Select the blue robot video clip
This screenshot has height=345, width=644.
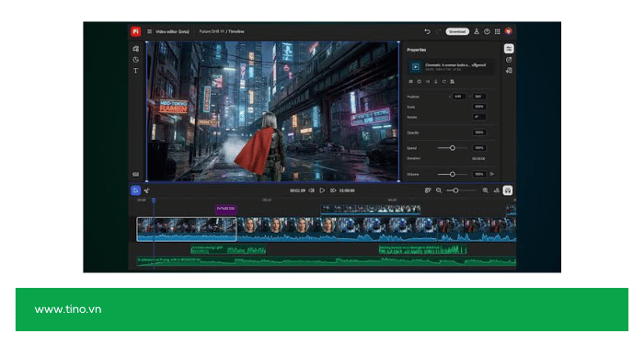click(387, 229)
